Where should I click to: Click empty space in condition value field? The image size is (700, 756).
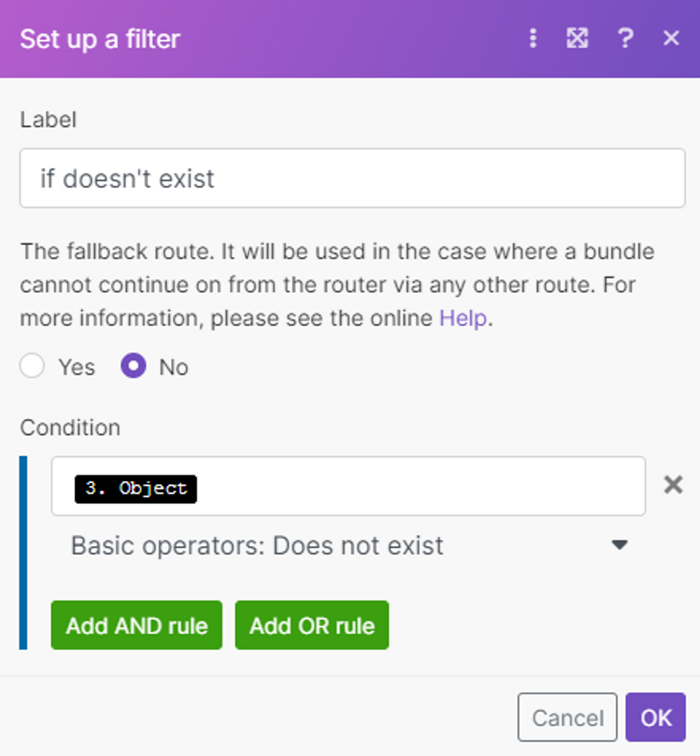[416, 487]
